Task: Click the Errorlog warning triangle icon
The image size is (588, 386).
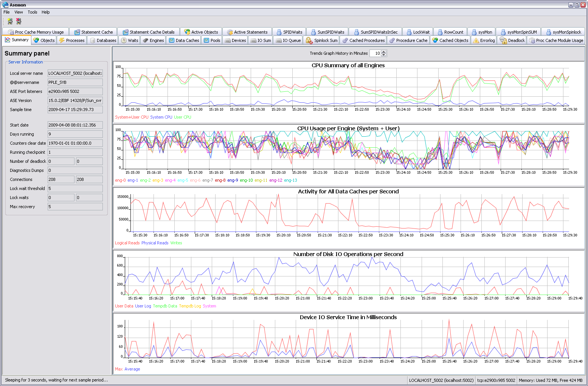Action: 476,40
